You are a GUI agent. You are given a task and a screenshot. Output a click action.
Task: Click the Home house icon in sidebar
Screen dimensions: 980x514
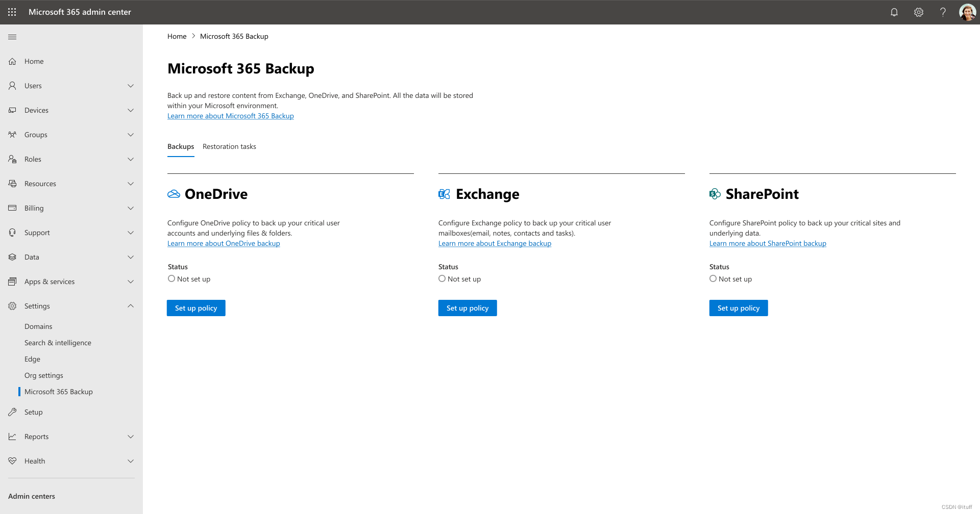point(12,61)
